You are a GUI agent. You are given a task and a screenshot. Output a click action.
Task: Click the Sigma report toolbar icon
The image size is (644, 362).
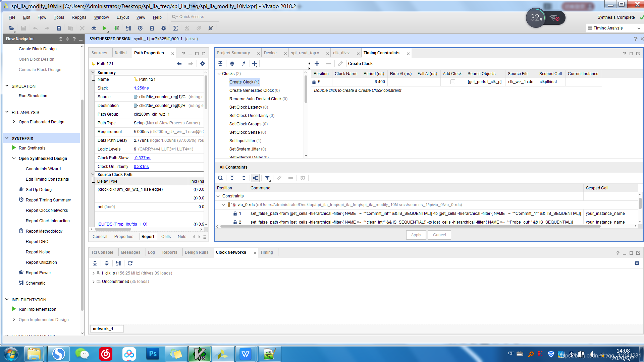(x=175, y=28)
